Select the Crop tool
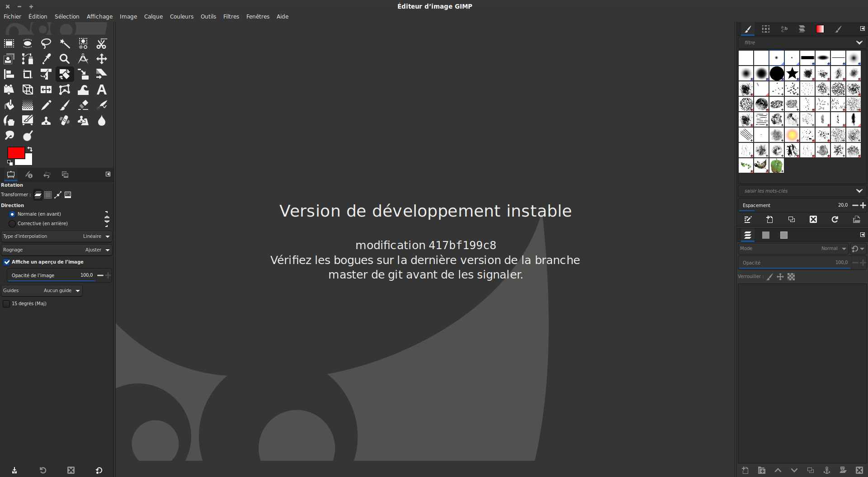Screen dimensions: 868x477 [x=28, y=74]
